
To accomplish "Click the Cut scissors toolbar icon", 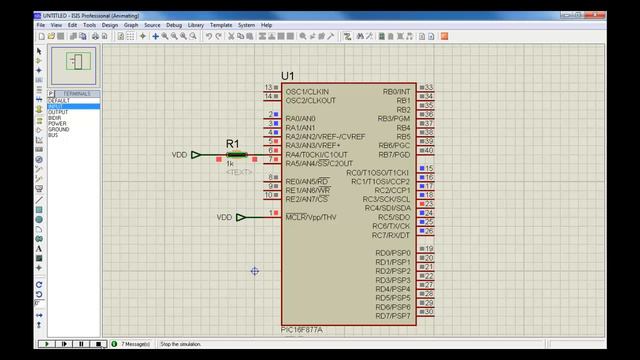I will [231, 36].
